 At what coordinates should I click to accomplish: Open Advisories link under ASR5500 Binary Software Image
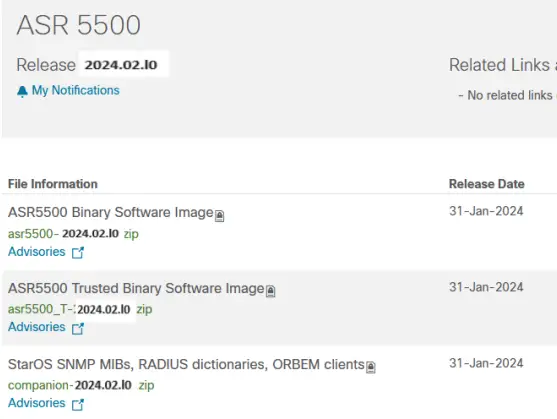point(37,252)
